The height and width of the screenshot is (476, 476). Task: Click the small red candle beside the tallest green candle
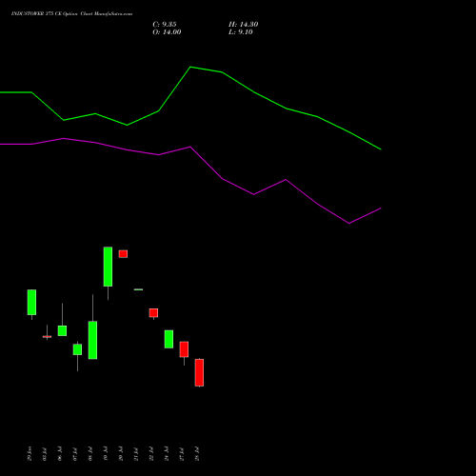(x=123, y=254)
